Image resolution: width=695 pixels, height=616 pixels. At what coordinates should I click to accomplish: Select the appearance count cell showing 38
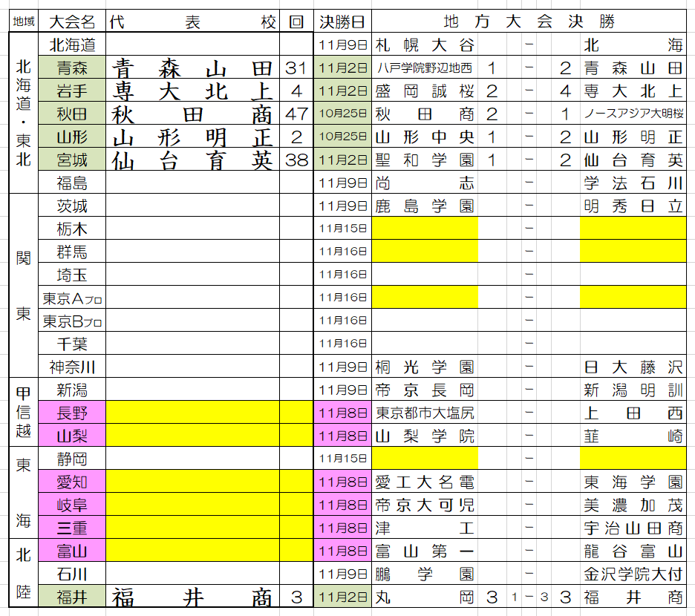point(296,160)
